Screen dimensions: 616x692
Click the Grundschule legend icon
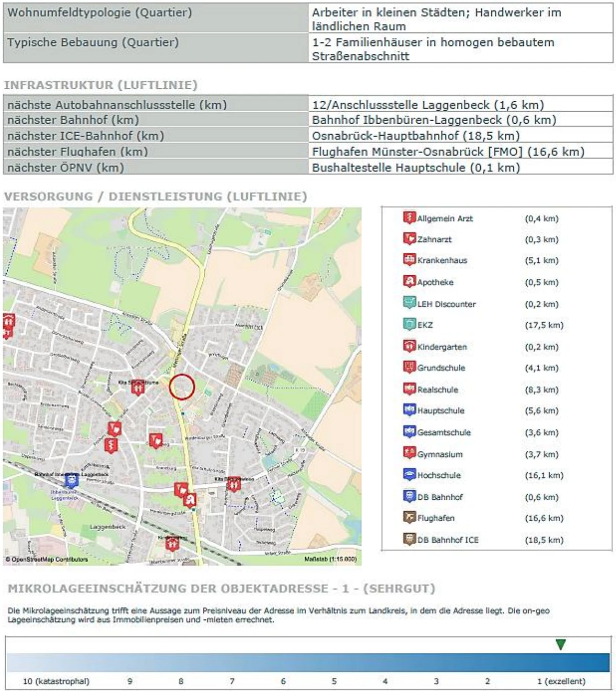click(x=409, y=367)
